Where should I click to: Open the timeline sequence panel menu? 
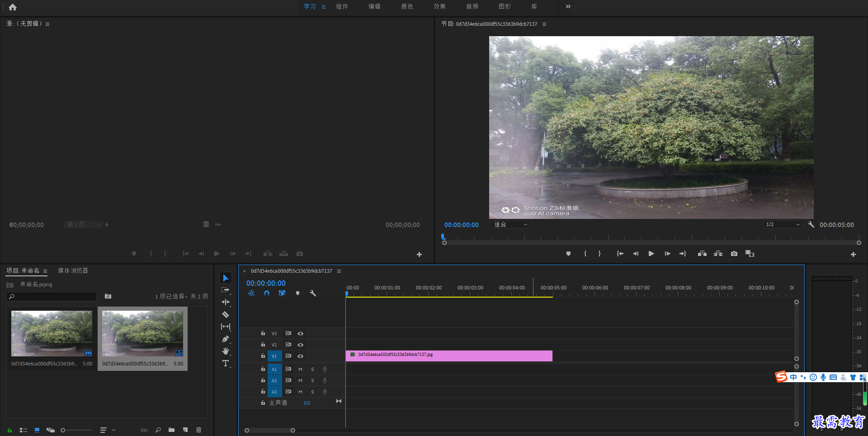339,271
